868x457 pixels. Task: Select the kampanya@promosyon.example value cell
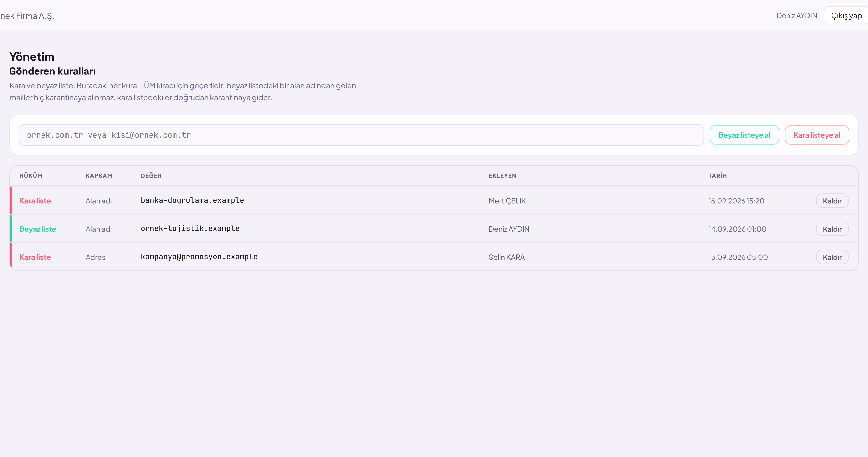point(199,257)
